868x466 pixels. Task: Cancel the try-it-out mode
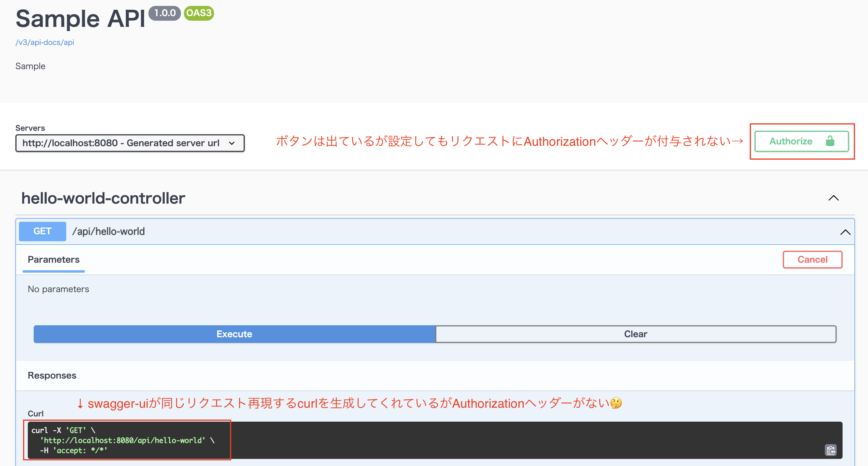(x=812, y=259)
